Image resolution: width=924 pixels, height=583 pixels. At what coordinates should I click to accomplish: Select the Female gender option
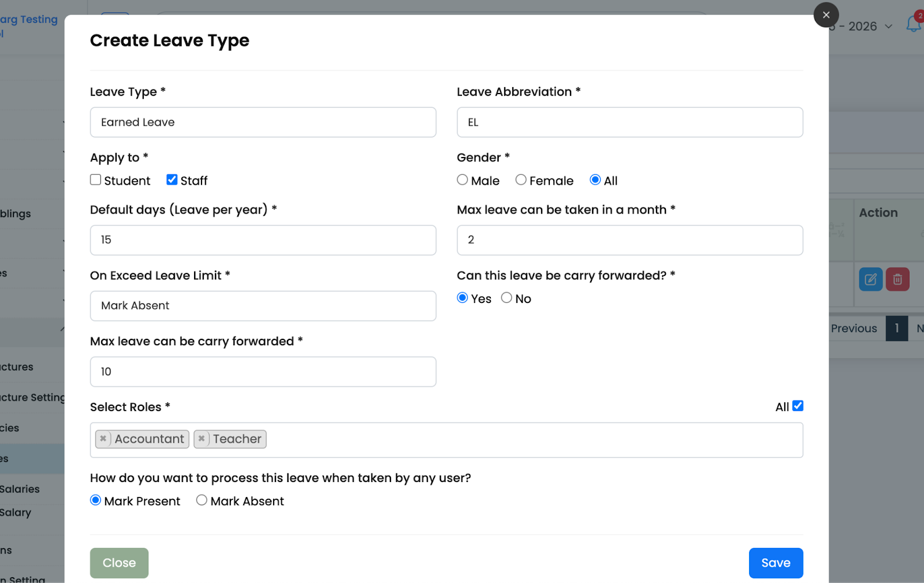(x=521, y=180)
